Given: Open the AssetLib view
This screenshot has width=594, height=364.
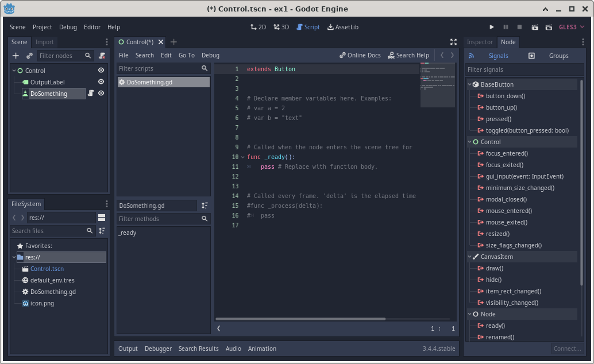Looking at the screenshot, I should point(342,27).
